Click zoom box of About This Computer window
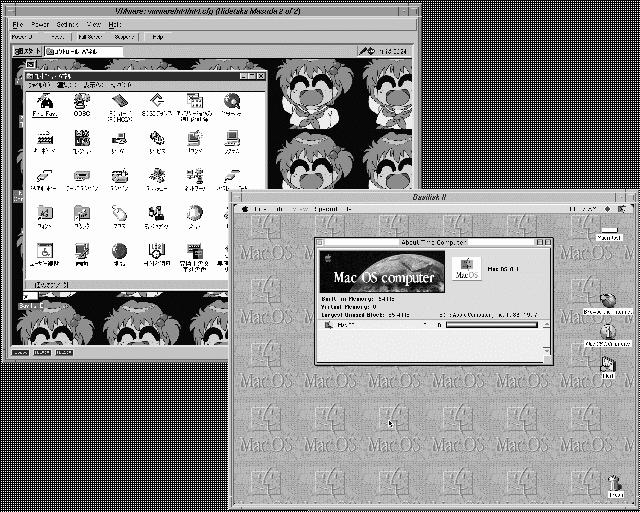 (x=539, y=243)
